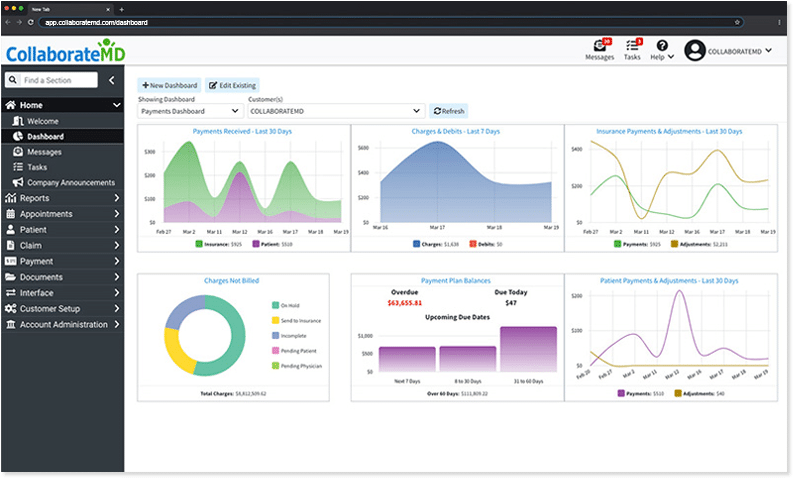Click the Customer Setup gears icon
The height and width of the screenshot is (479, 800).
[11, 310]
